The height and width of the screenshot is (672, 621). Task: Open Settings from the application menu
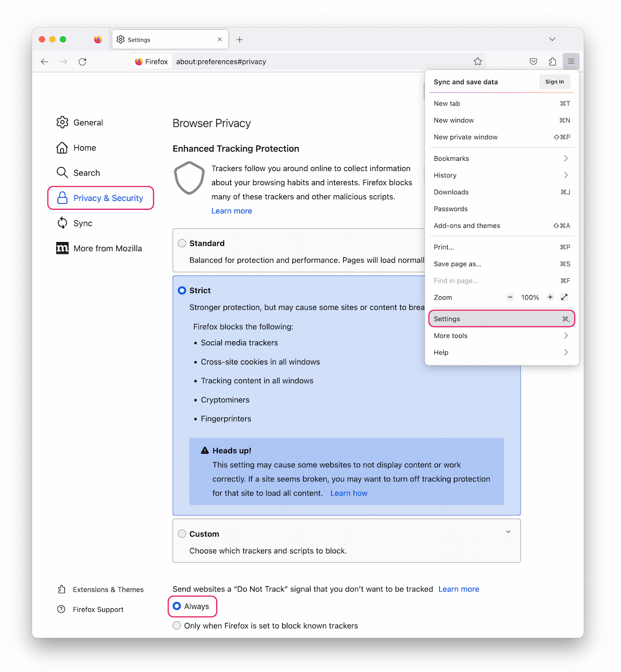tap(502, 318)
